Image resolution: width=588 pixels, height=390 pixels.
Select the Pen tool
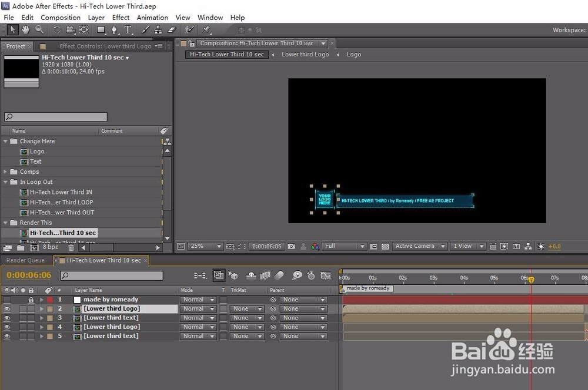click(115, 29)
